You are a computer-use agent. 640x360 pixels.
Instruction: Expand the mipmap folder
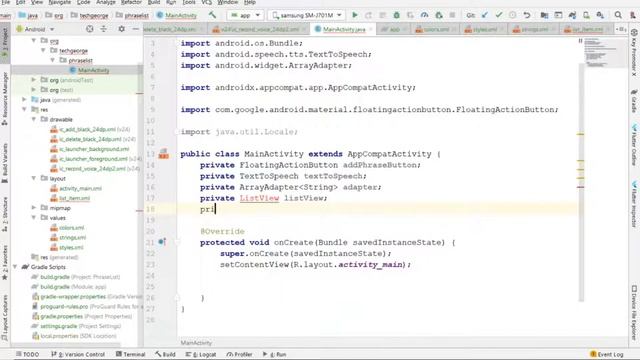click(x=33, y=208)
